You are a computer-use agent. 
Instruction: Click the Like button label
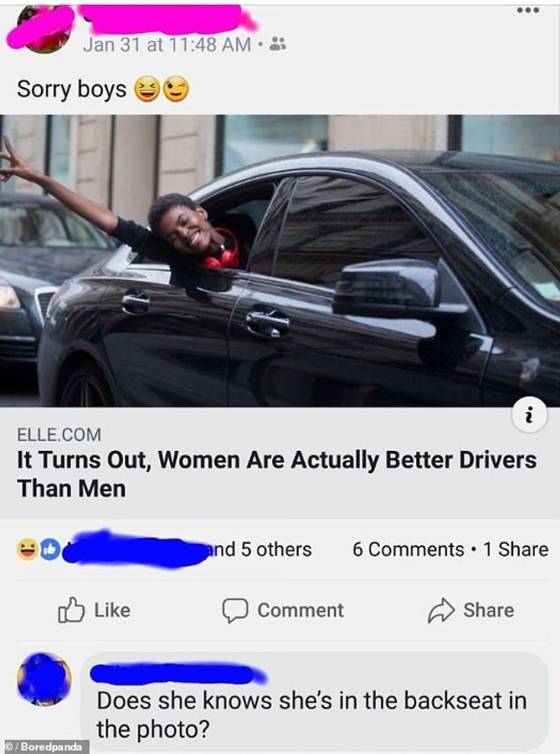coord(112,610)
